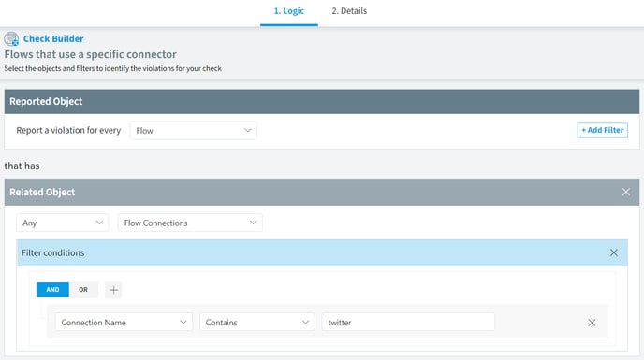This screenshot has height=360, width=644.
Task: Delete the Connection Name condition row
Action: click(x=592, y=323)
